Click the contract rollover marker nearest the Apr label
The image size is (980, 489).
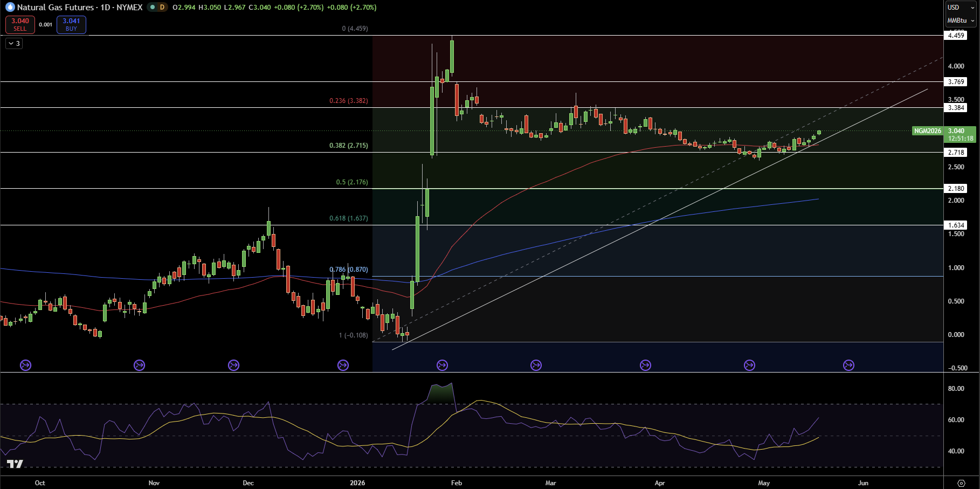[645, 366]
